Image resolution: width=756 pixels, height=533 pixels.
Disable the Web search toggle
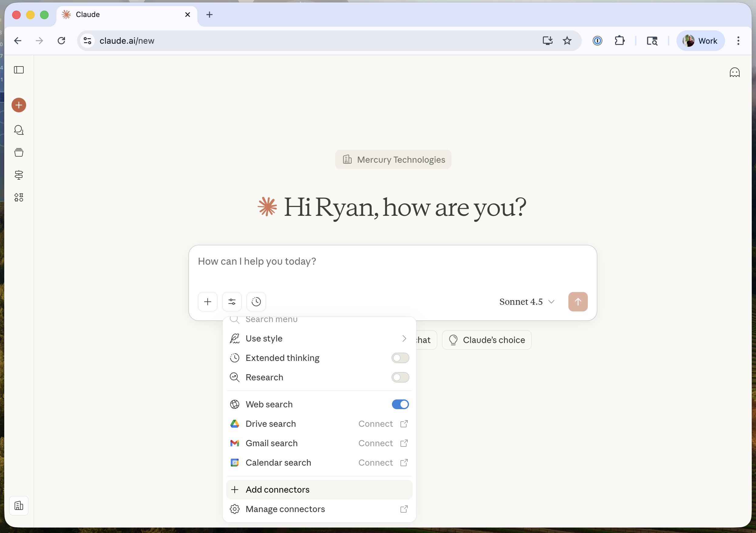click(x=400, y=404)
